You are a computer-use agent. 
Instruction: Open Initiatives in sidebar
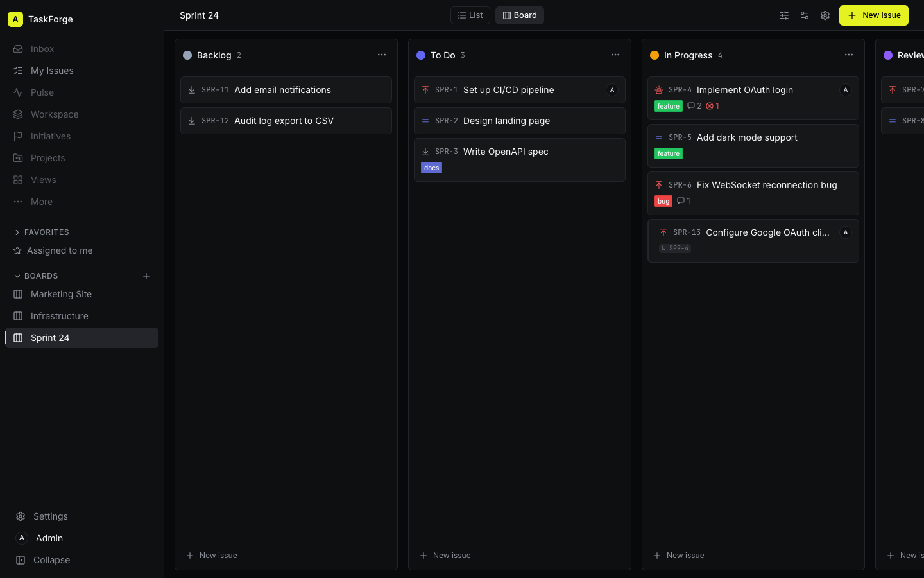(x=81, y=136)
